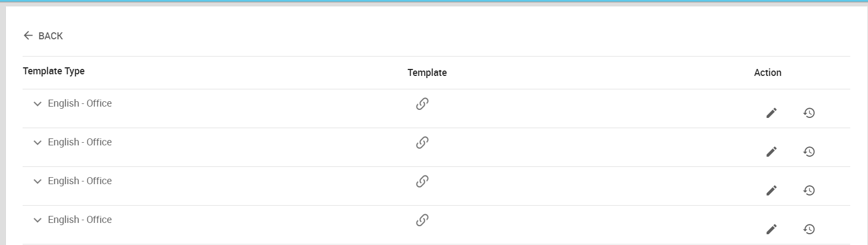Image resolution: width=868 pixels, height=245 pixels.
Task: Open the template link in the third row
Action: click(x=422, y=181)
